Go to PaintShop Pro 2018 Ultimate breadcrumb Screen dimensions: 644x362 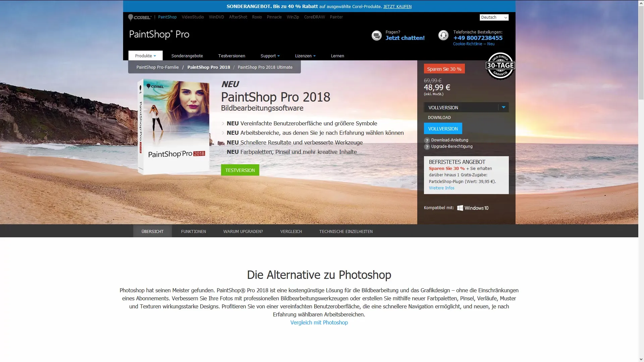point(265,67)
